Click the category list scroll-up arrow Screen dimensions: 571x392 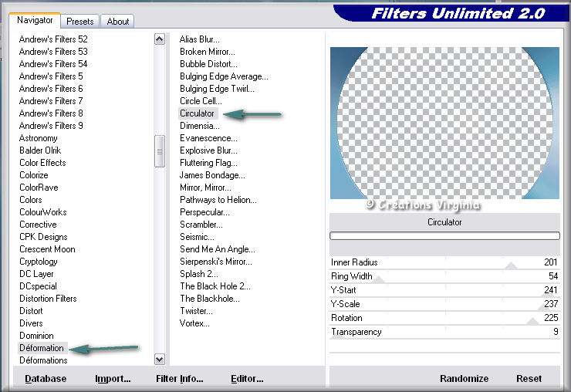tap(160, 39)
